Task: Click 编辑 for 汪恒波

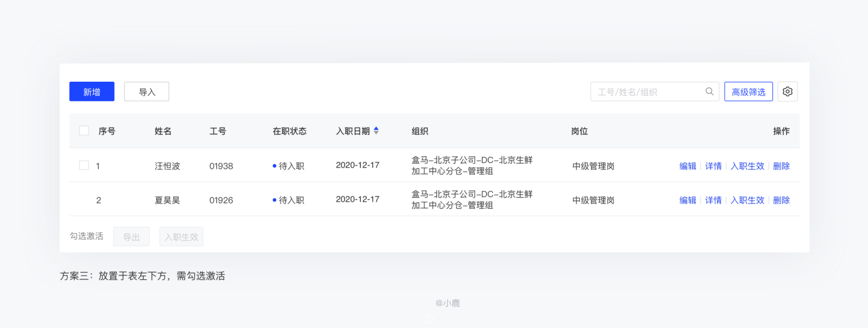Action: (688, 166)
